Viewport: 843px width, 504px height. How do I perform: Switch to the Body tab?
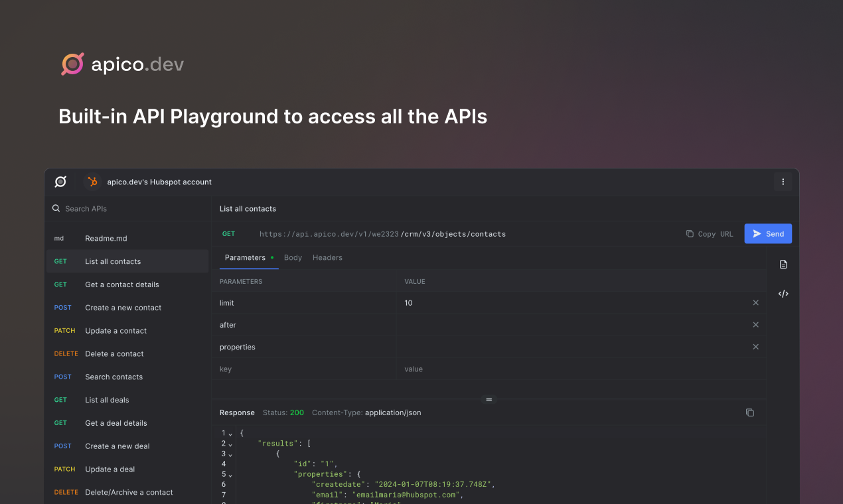point(293,257)
